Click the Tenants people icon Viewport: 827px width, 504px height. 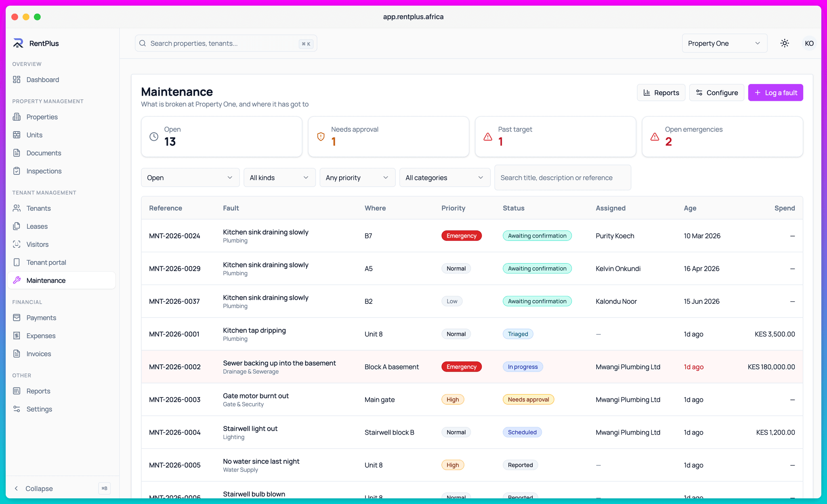point(17,208)
